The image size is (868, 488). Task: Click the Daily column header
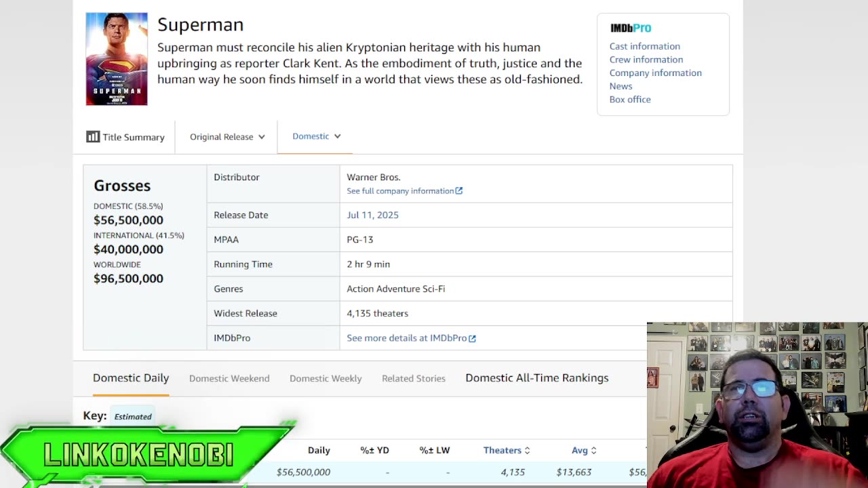319,450
